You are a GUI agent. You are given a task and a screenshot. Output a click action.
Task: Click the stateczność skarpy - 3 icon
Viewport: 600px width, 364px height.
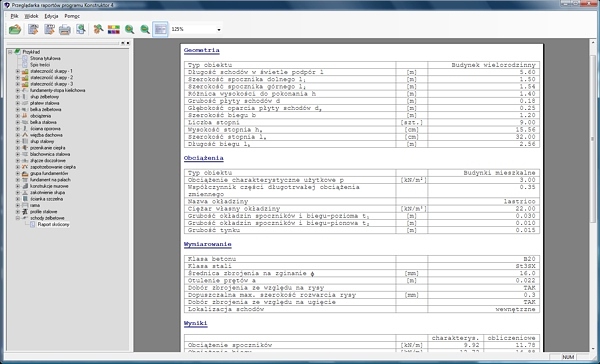[25, 84]
